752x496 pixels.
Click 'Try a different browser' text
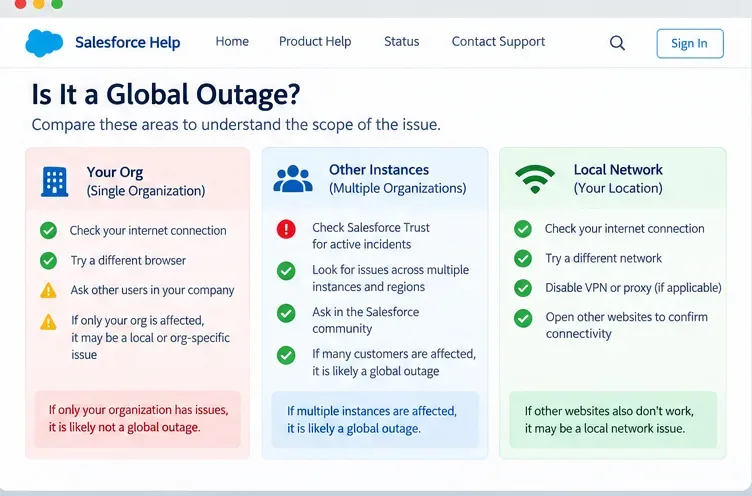click(128, 260)
